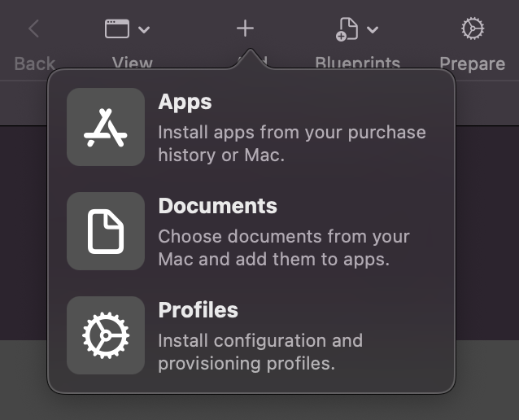
Task: Click the Prepare label in toolbar
Action: tap(472, 63)
